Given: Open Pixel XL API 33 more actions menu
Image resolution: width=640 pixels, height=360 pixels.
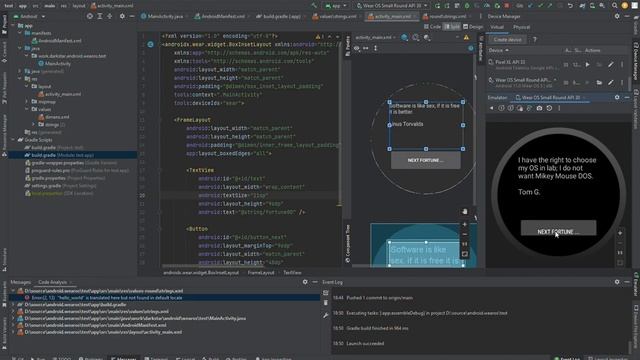Looking at the screenshot, I should click(x=622, y=64).
